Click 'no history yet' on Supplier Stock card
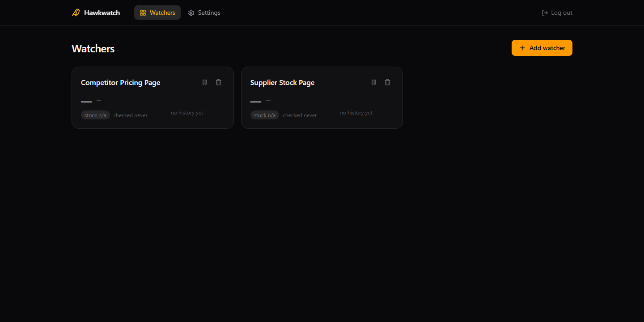The height and width of the screenshot is (322, 644). [356, 113]
